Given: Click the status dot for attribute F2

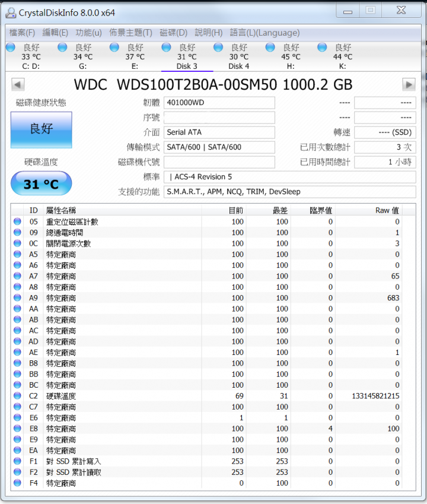Looking at the screenshot, I should click(17, 472).
